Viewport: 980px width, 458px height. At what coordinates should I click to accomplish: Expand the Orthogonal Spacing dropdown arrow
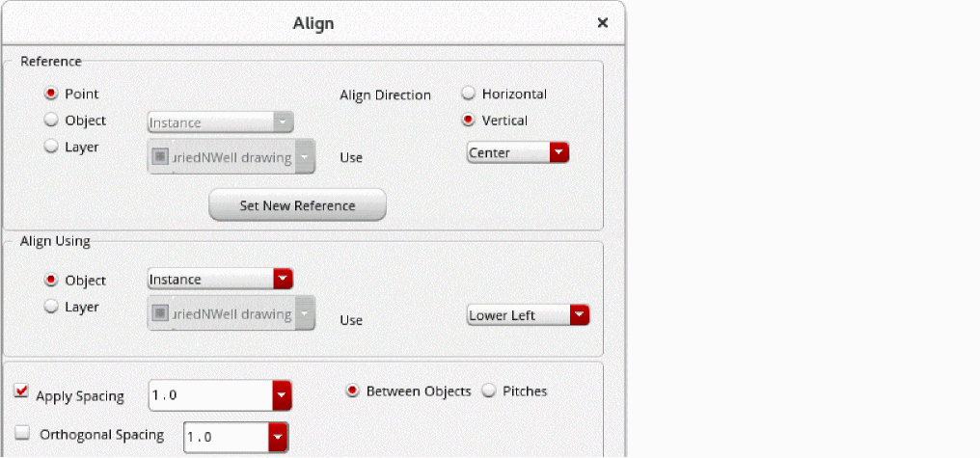tap(278, 438)
